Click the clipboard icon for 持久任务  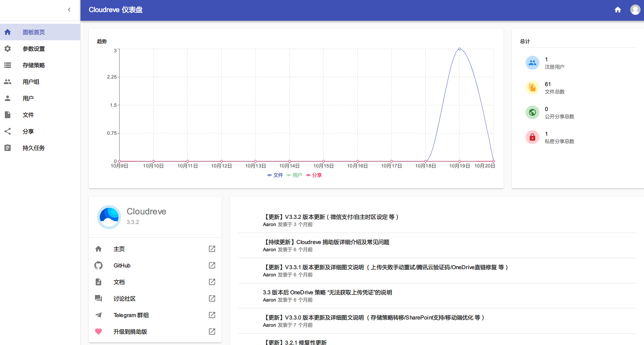[8, 148]
